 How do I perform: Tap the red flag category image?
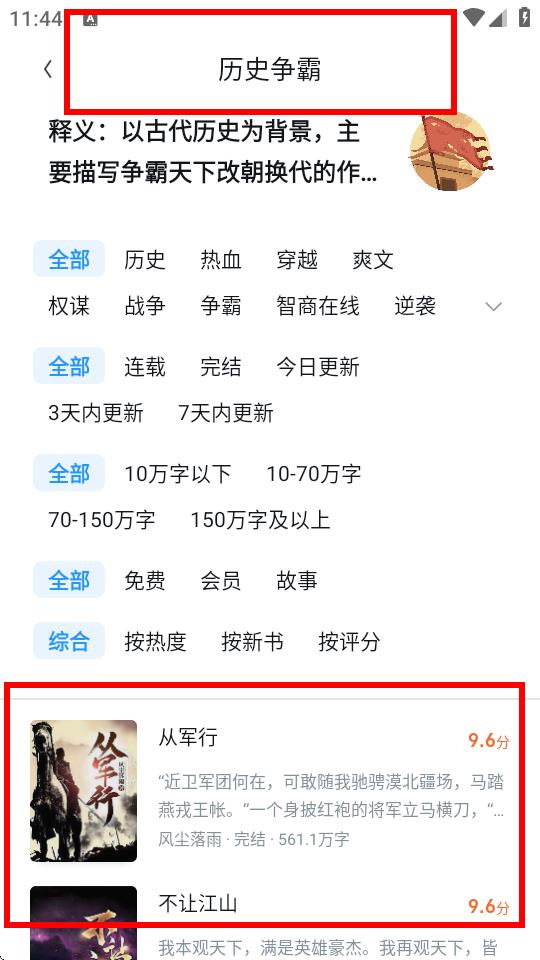[x=451, y=151]
